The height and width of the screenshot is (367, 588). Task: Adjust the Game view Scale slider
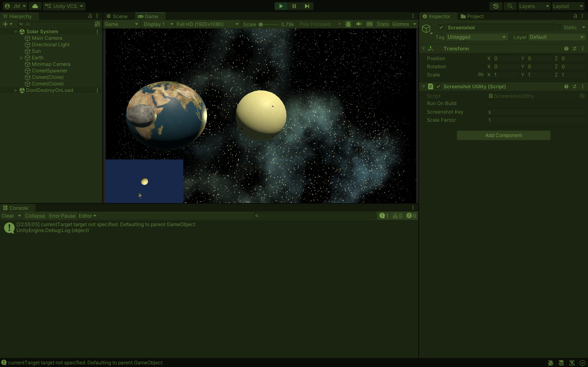tap(261, 24)
